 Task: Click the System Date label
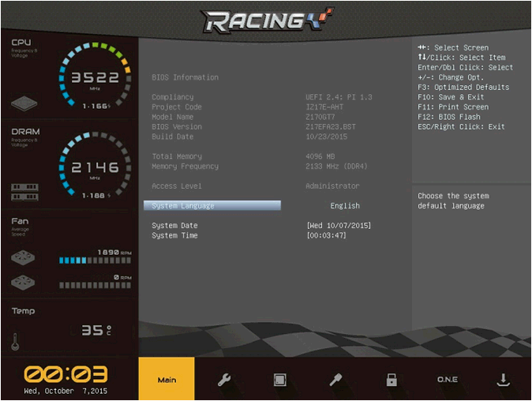coord(174,225)
